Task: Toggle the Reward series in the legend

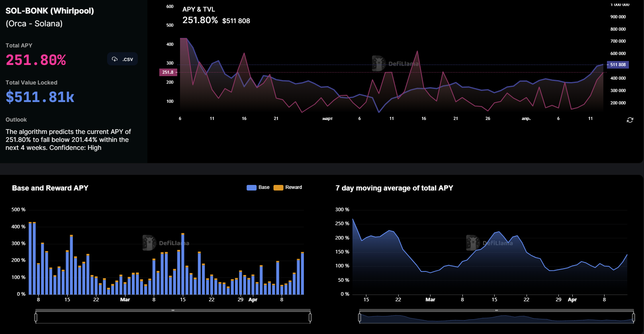Action: tap(288, 187)
